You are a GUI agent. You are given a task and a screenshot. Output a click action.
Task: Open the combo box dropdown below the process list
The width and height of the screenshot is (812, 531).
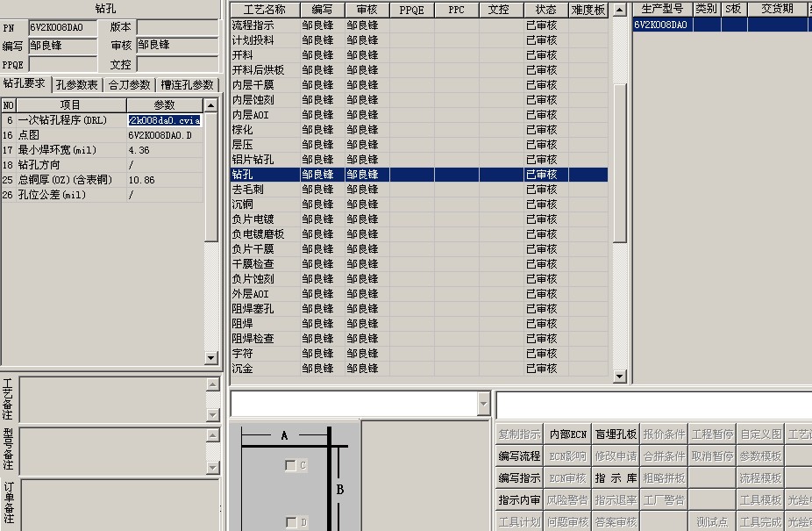pos(484,404)
